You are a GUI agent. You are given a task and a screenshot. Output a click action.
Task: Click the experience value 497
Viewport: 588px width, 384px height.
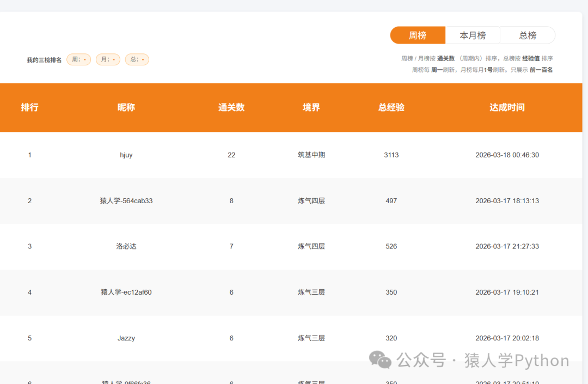click(391, 200)
